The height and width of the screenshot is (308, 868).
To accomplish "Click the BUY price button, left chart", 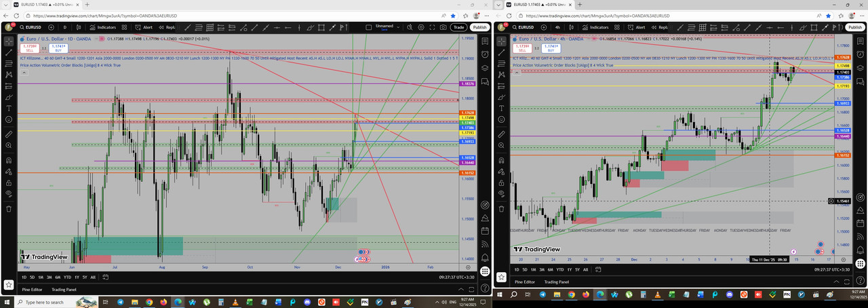I will coord(58,48).
